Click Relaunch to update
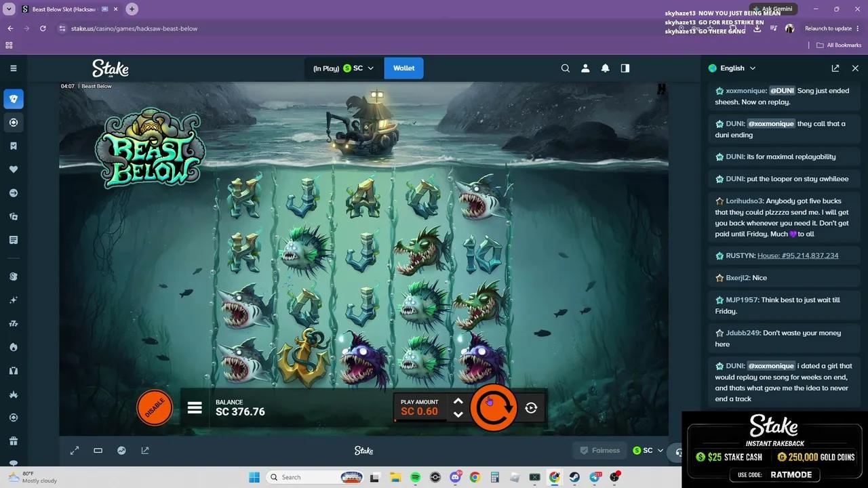The image size is (868, 488). pyautogui.click(x=828, y=28)
